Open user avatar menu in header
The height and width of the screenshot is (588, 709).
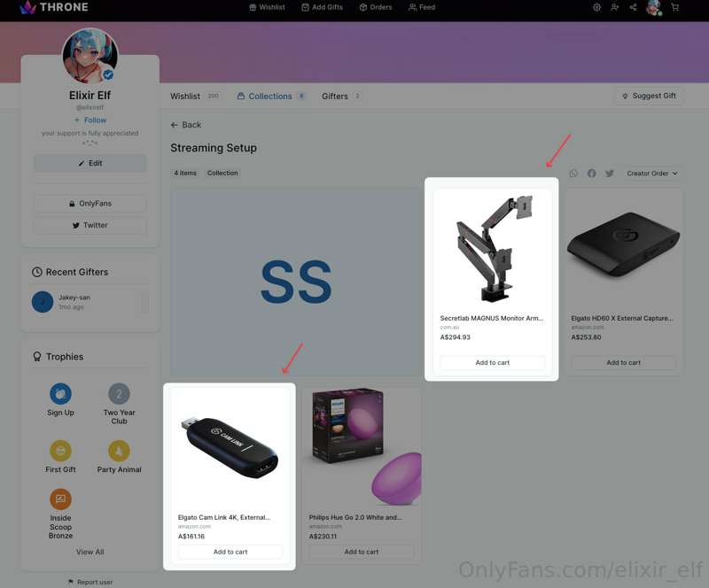click(x=654, y=7)
